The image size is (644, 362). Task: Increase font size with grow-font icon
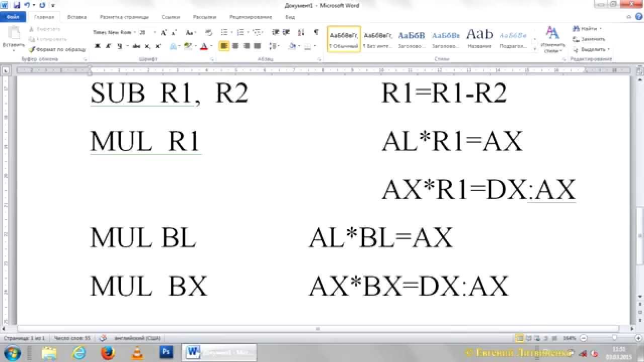point(164,33)
